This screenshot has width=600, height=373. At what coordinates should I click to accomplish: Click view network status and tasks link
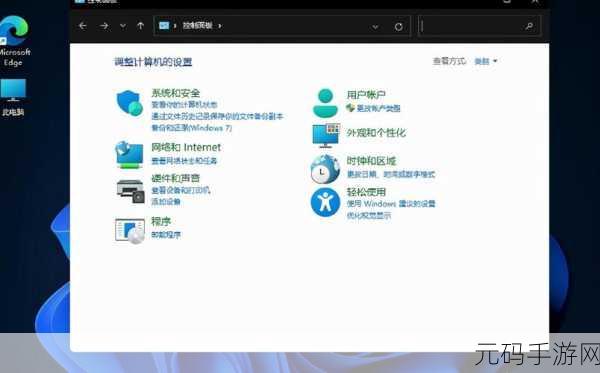184,161
